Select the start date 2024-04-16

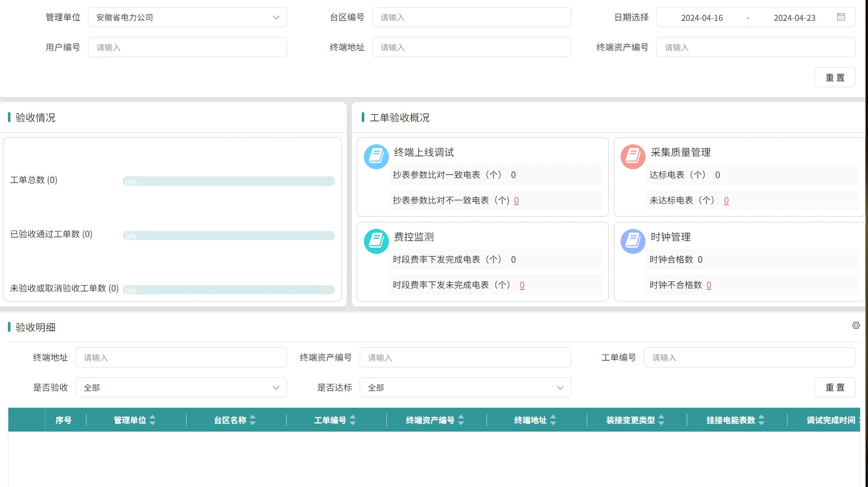(x=702, y=18)
